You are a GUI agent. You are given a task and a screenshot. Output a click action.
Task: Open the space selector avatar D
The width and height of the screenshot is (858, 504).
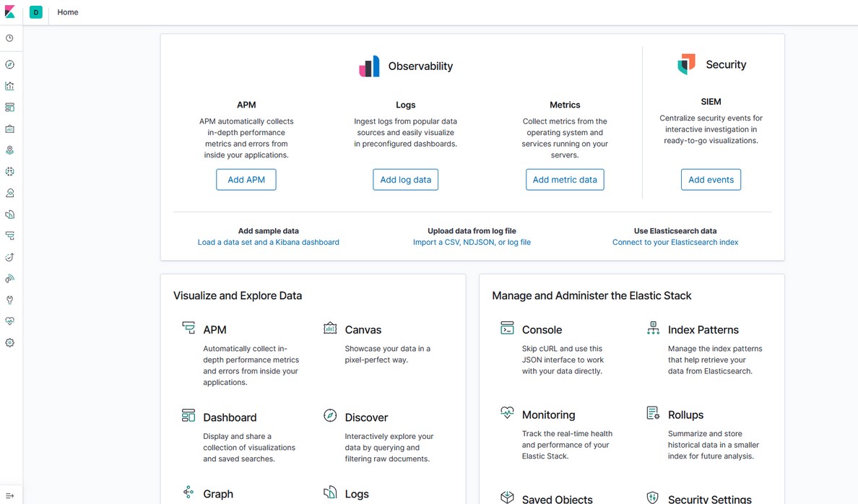(x=36, y=12)
